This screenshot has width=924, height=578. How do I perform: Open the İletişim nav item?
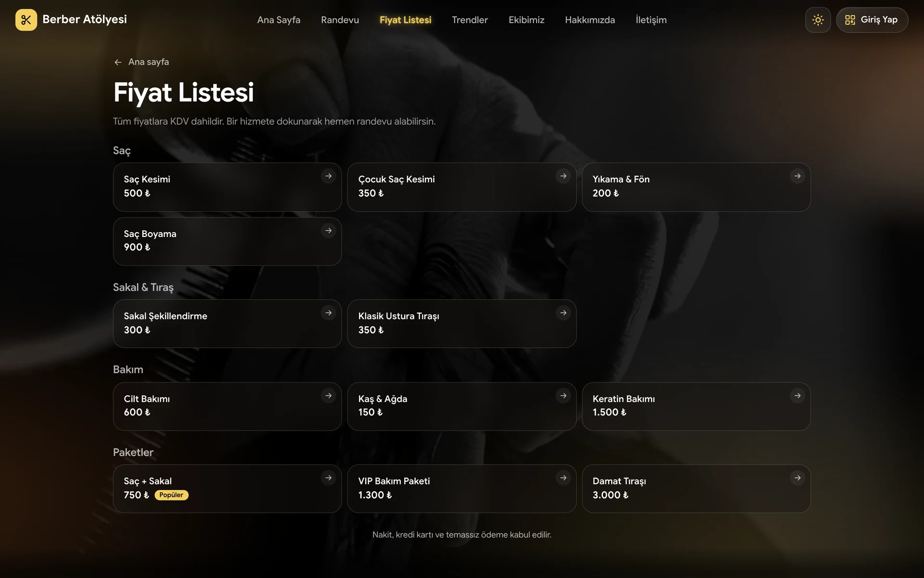pos(651,20)
